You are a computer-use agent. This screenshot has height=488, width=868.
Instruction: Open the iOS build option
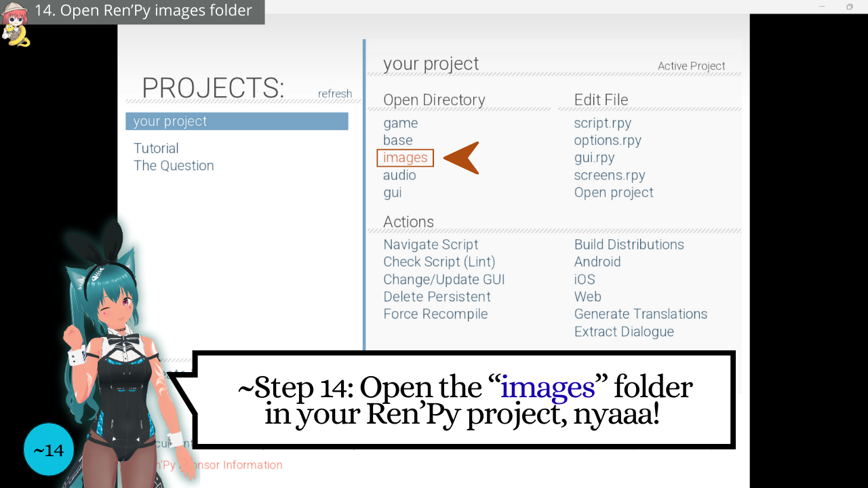click(585, 279)
